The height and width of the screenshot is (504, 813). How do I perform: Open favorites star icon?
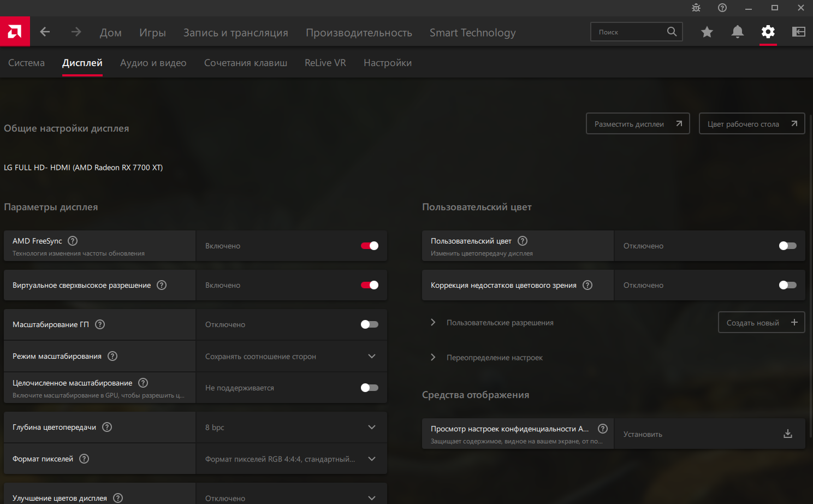click(x=707, y=32)
